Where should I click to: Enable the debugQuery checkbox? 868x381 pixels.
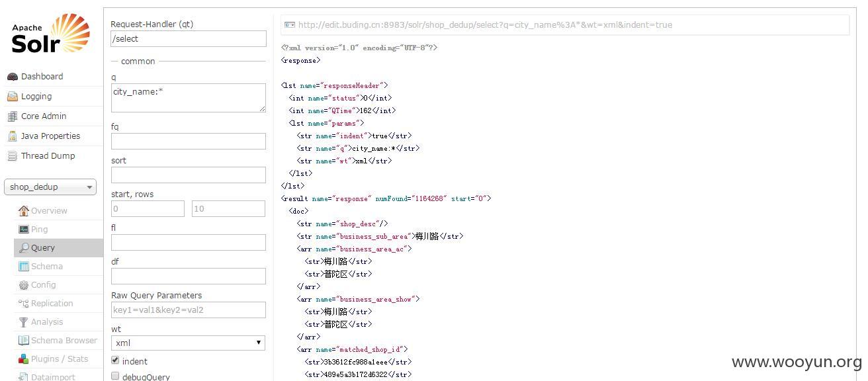pyautogui.click(x=115, y=376)
